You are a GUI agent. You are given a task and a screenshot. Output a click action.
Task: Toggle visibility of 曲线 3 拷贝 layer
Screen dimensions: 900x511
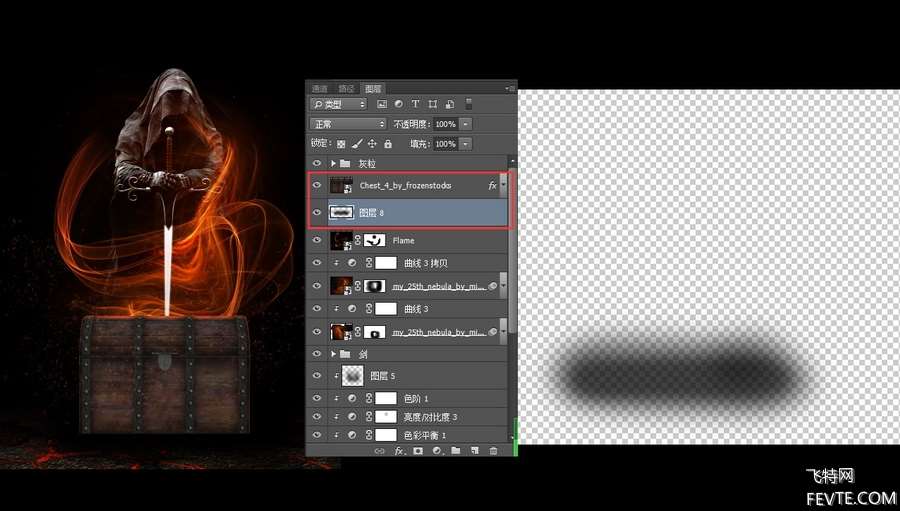(x=317, y=263)
